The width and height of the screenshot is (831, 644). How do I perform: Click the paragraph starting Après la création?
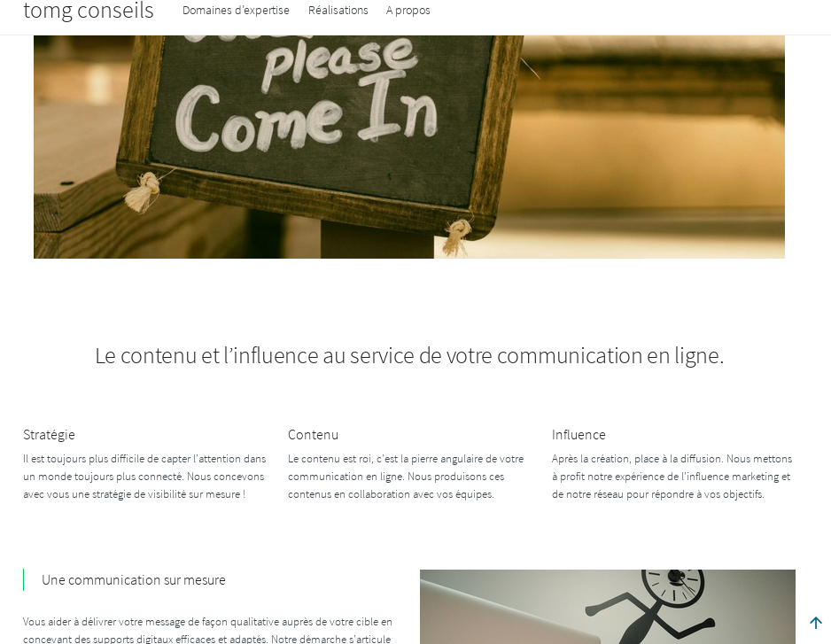tap(672, 477)
